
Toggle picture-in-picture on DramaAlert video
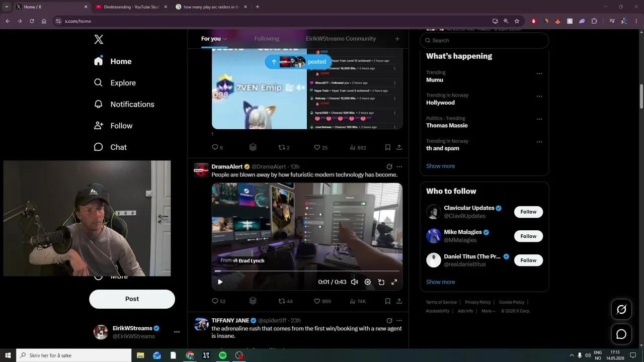click(x=381, y=282)
